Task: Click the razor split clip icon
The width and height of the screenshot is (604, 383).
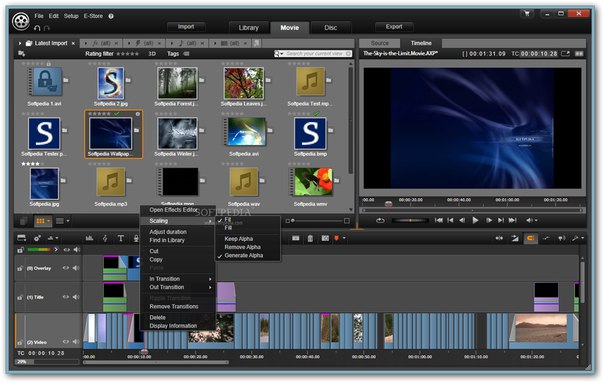Action: (295, 239)
